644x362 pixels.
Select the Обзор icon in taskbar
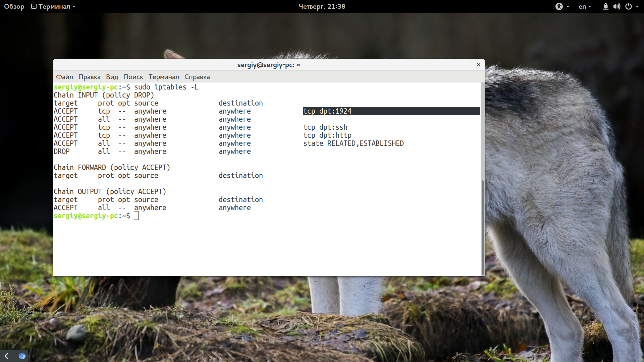tap(14, 6)
